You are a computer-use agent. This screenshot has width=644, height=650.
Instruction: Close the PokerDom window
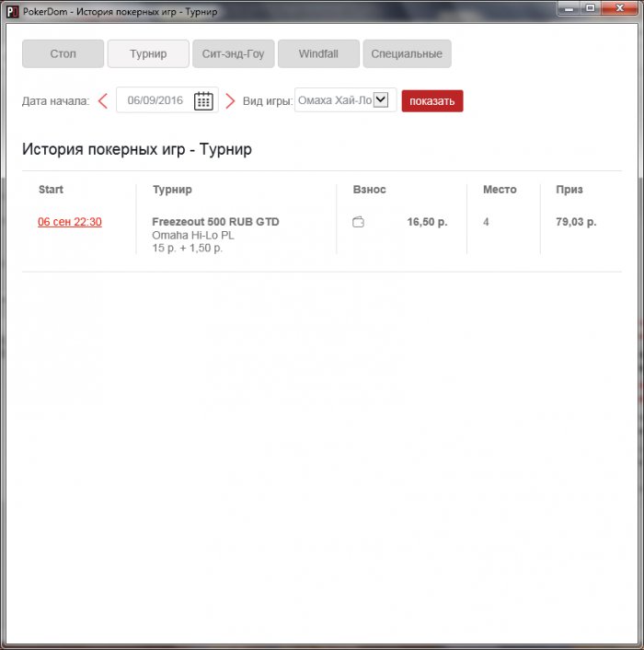619,8
